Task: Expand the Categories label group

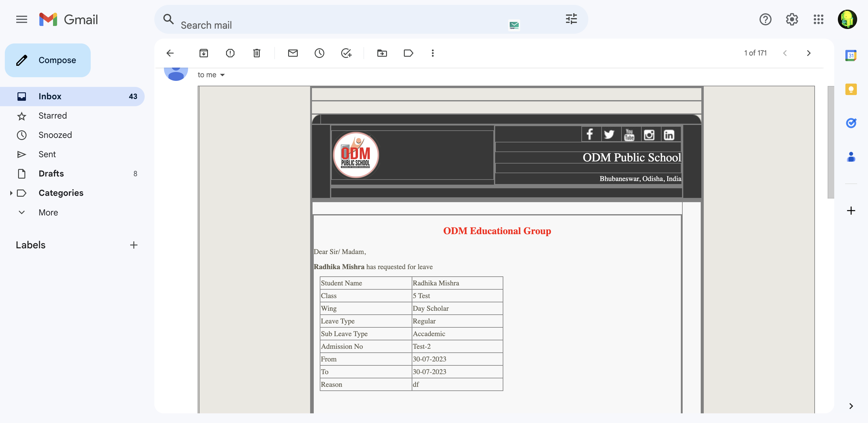Action: tap(11, 193)
